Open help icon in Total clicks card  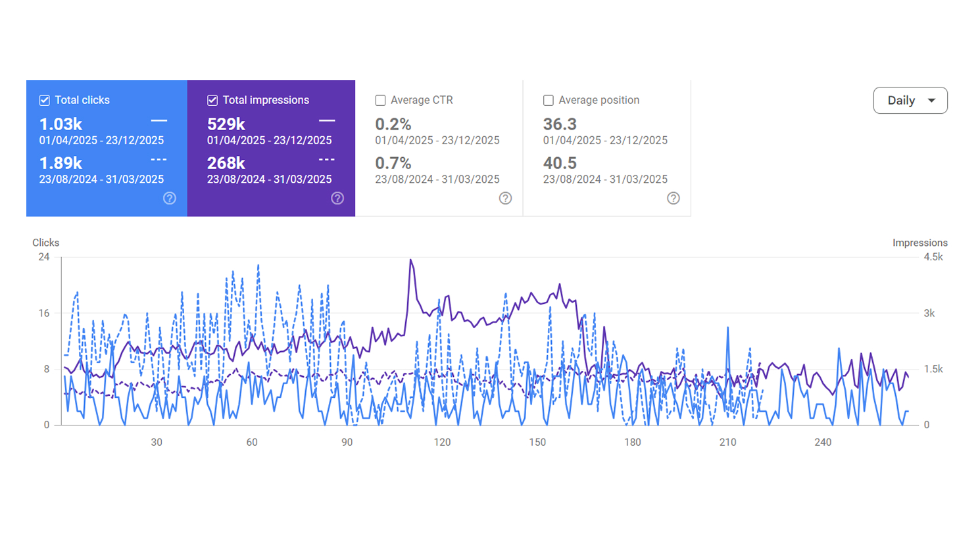point(170,198)
